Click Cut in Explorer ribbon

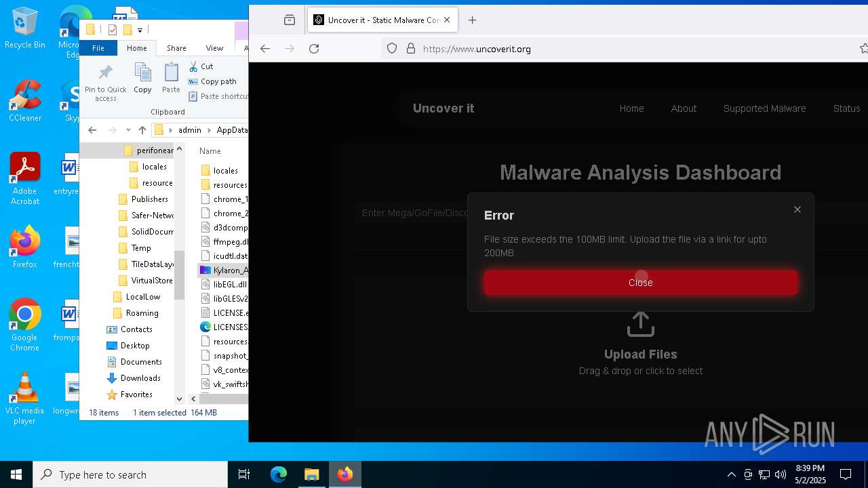(201, 66)
